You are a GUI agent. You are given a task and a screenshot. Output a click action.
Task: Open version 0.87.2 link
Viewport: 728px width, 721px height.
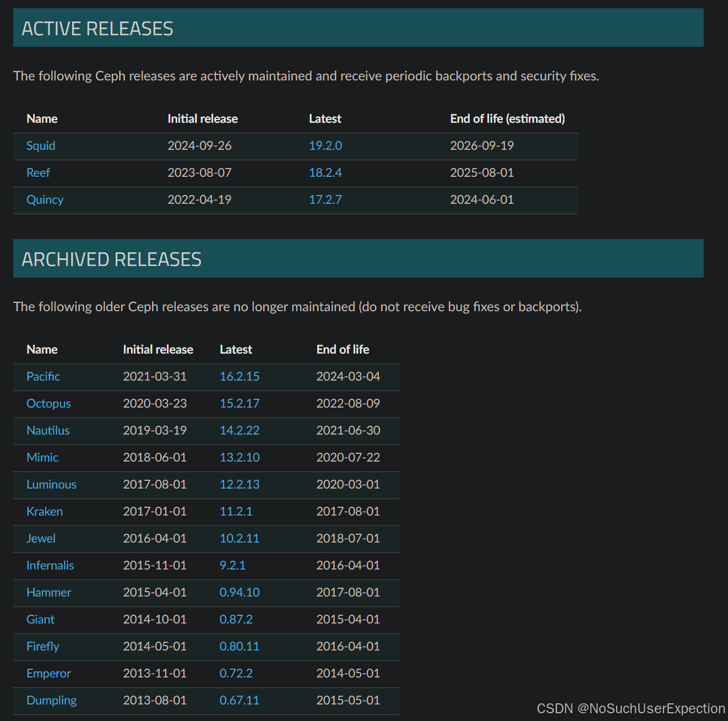tap(236, 620)
